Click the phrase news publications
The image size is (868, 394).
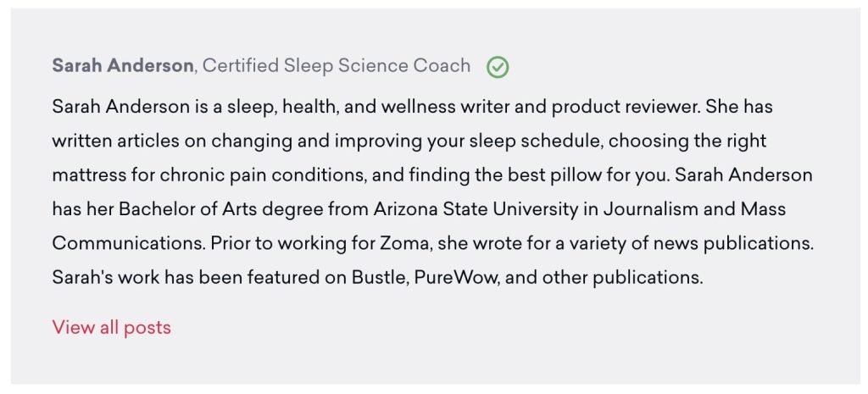click(733, 242)
